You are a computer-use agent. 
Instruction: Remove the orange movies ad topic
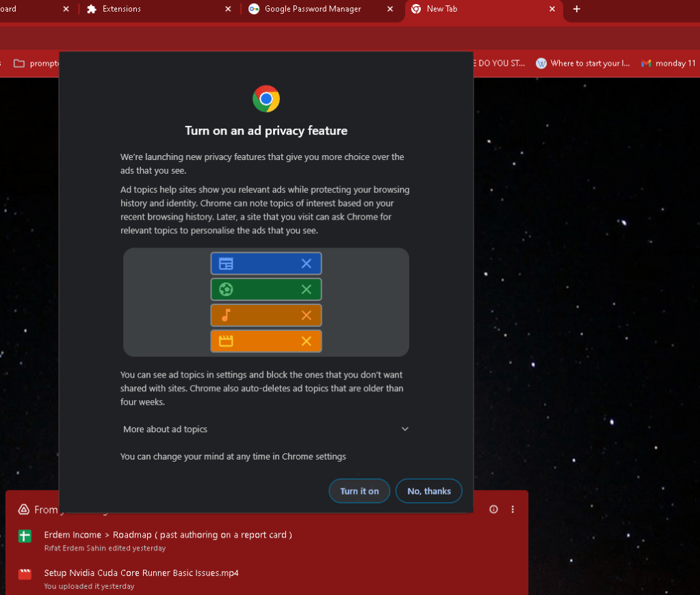307,341
